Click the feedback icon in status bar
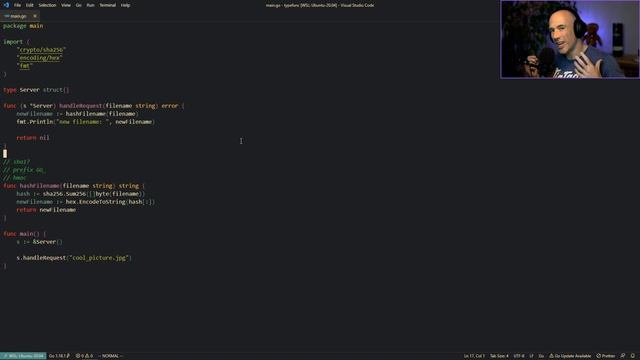The image size is (640, 360). 623,356
